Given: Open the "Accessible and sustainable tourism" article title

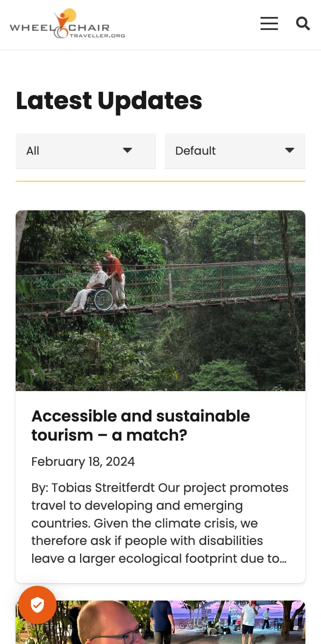Looking at the screenshot, I should [x=140, y=425].
